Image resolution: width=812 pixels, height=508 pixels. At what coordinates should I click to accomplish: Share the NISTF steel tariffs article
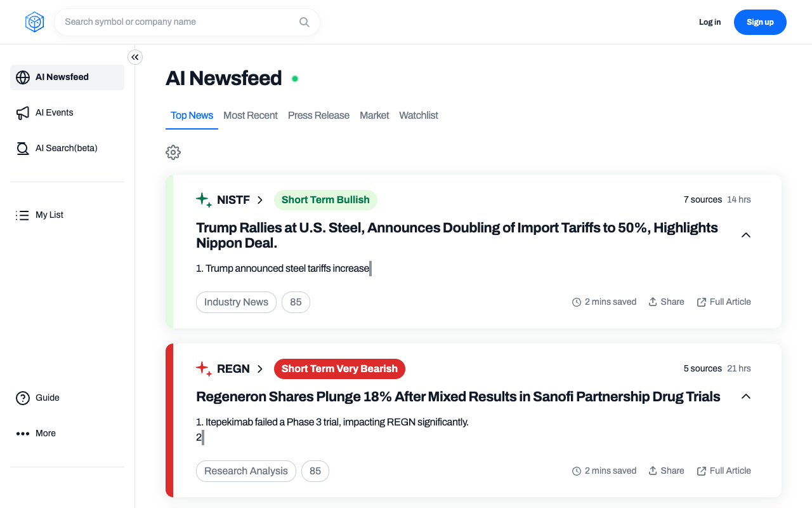click(x=666, y=302)
